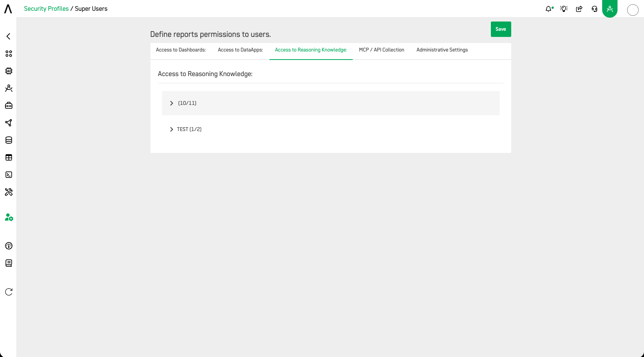Open the connected nodes graph icon
The width and height of the screenshot is (644, 357).
click(9, 123)
